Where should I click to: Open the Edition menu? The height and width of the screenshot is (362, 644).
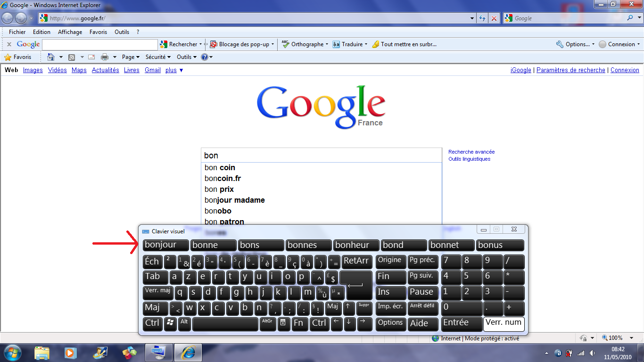41,32
